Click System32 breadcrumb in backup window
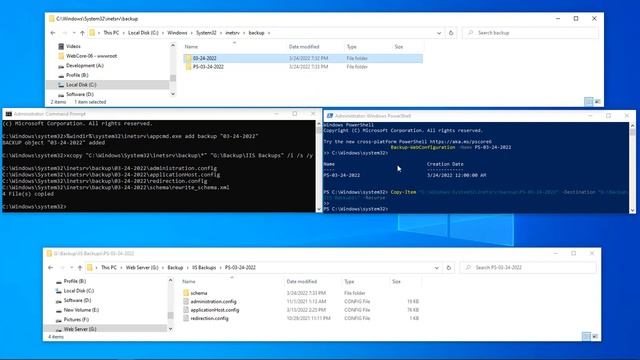 coord(206,33)
